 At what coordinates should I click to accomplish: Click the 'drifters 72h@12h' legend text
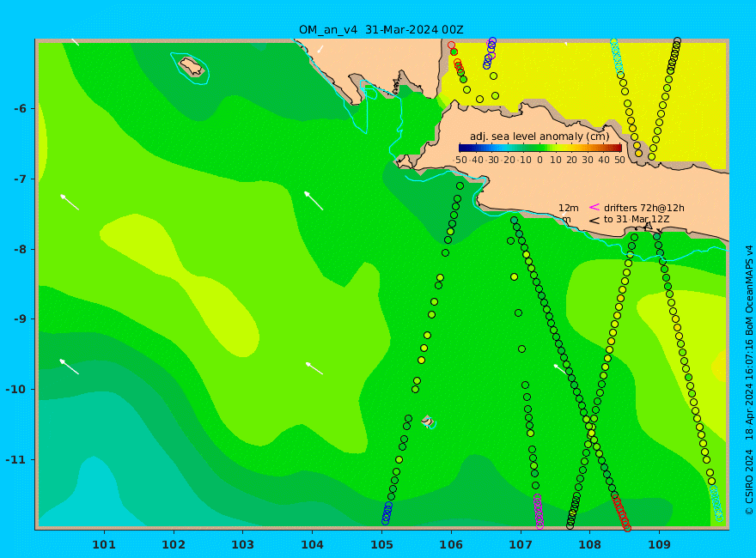[644, 208]
